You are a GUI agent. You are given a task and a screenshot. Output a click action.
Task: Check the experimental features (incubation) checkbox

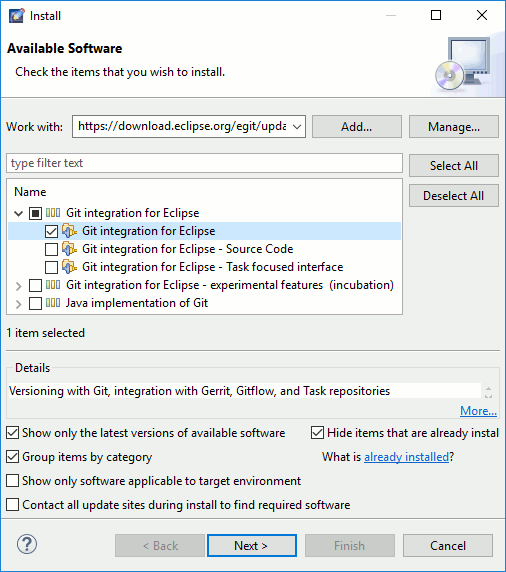click(x=35, y=285)
